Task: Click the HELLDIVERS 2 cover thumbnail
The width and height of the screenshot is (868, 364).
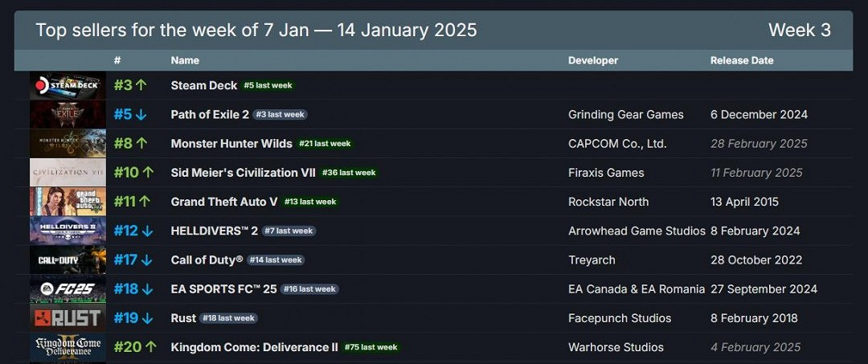Action: pyautogui.click(x=68, y=231)
